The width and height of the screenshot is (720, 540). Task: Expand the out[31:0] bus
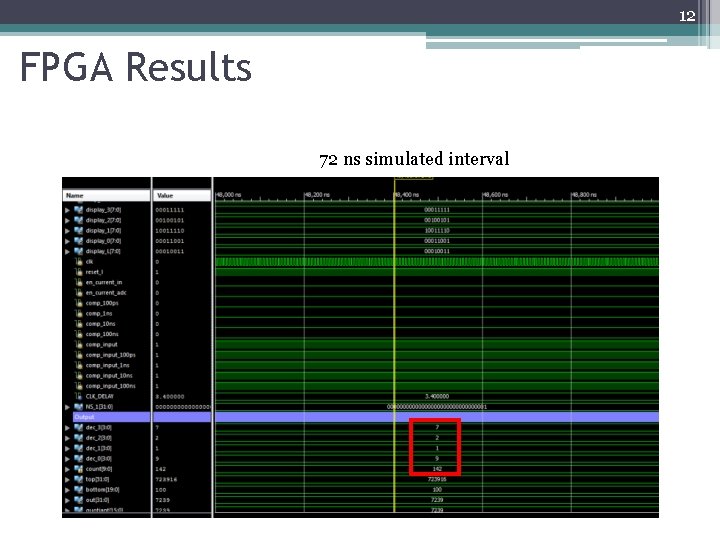point(68,500)
